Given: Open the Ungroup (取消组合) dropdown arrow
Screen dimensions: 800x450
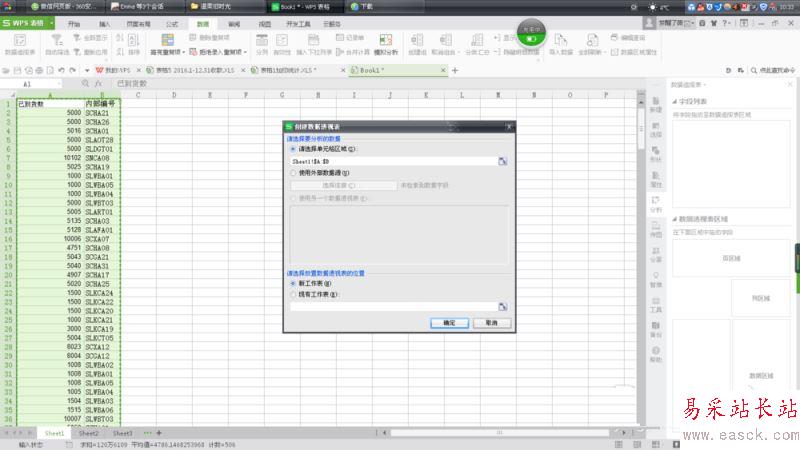Looking at the screenshot, I should (458, 52).
